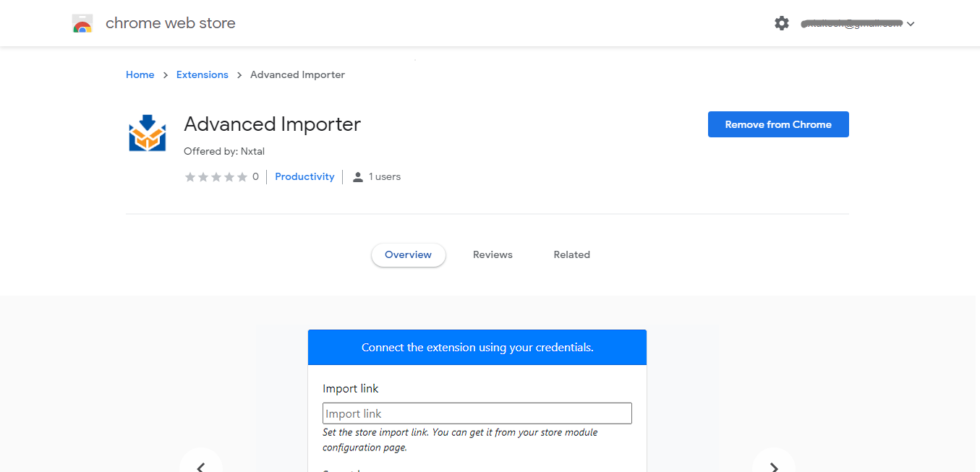This screenshot has height=472, width=980.
Task: Switch to the Reviews tab
Action: click(x=493, y=254)
